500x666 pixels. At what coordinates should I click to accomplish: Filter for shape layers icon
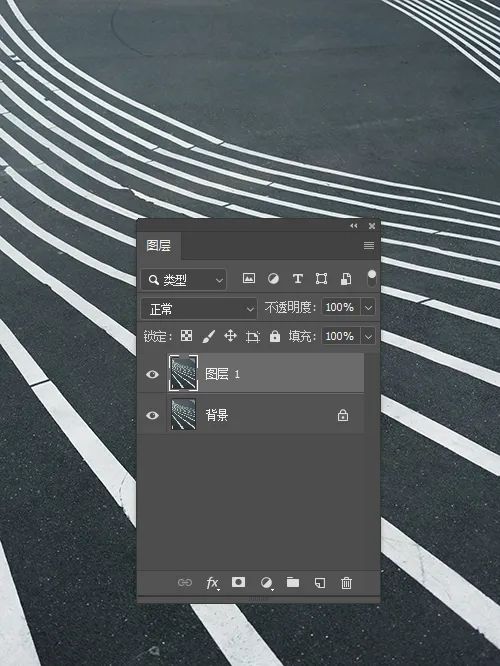pos(322,279)
